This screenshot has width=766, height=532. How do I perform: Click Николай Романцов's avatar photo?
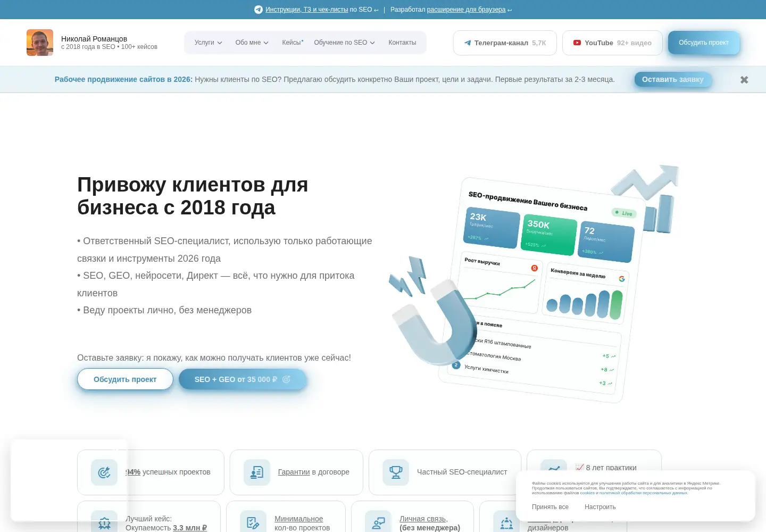tap(40, 43)
